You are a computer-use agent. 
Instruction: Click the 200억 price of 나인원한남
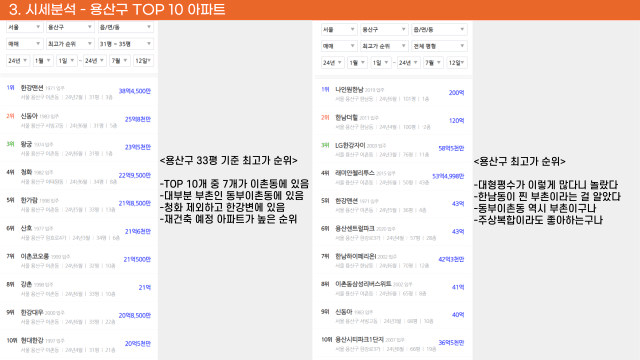click(x=456, y=93)
